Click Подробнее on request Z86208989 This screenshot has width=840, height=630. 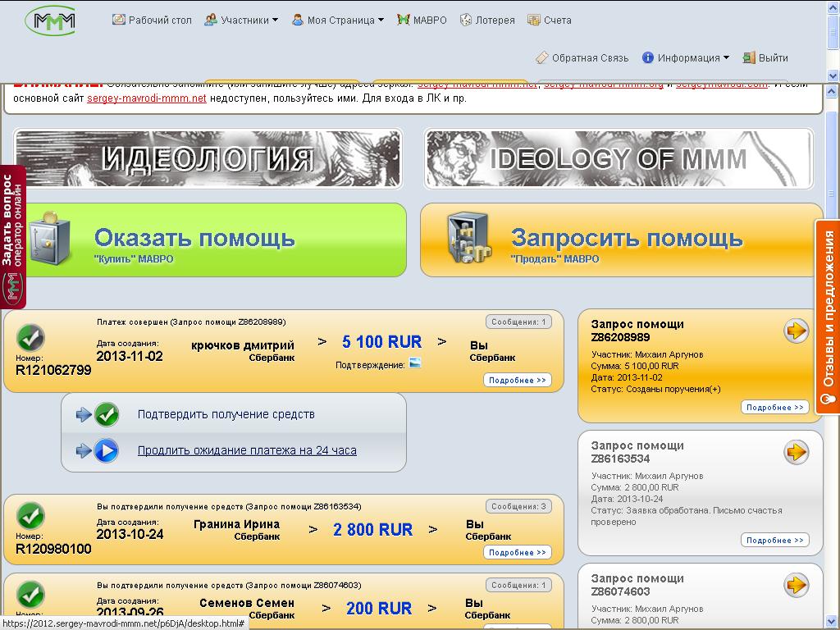pos(774,407)
